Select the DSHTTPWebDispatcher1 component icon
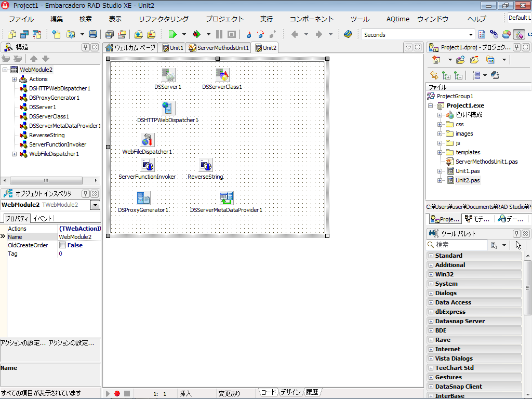 point(168,108)
